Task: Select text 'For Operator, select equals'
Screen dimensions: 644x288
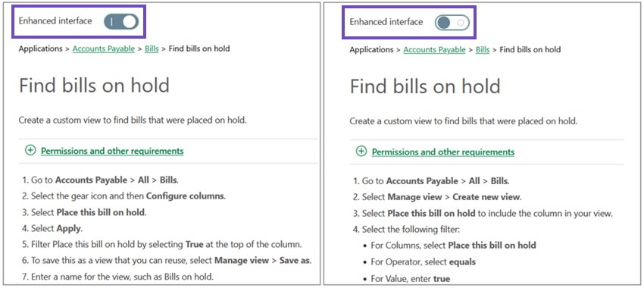Action: [423, 261]
